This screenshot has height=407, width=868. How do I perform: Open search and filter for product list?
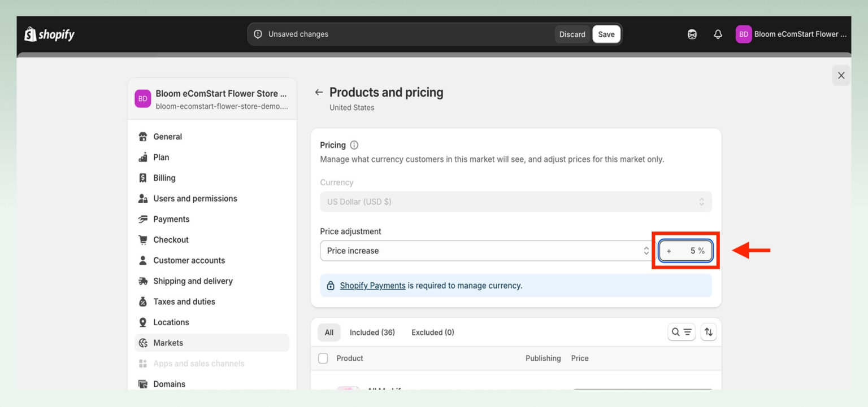pos(682,332)
